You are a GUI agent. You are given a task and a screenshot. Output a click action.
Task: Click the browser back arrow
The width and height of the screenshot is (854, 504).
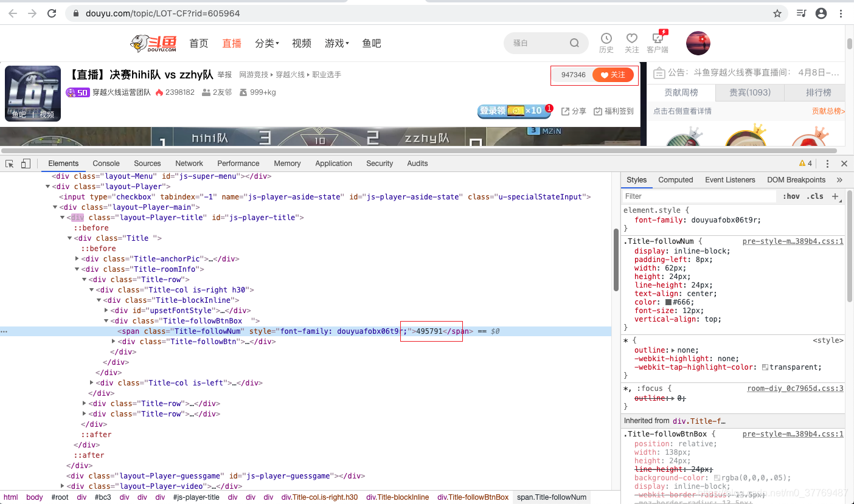click(x=13, y=13)
